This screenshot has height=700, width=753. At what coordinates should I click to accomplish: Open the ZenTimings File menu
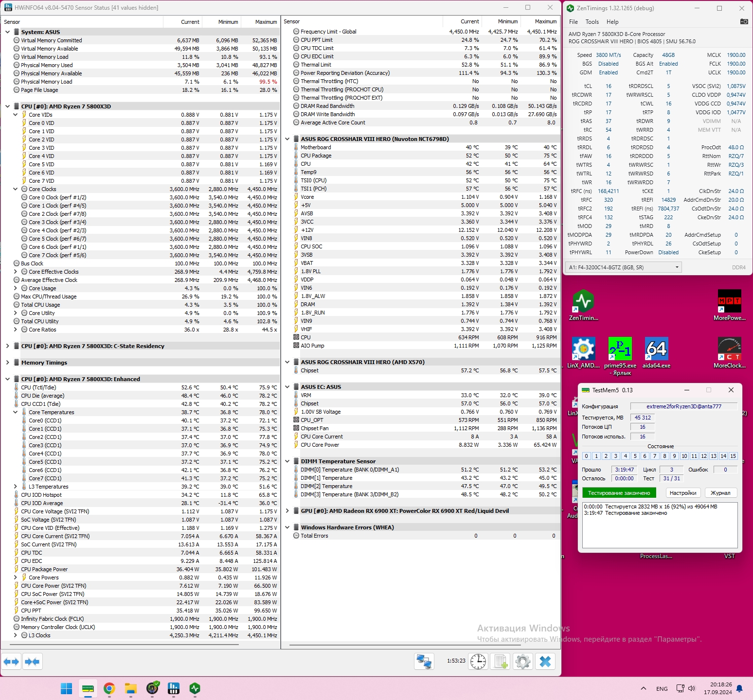click(574, 22)
